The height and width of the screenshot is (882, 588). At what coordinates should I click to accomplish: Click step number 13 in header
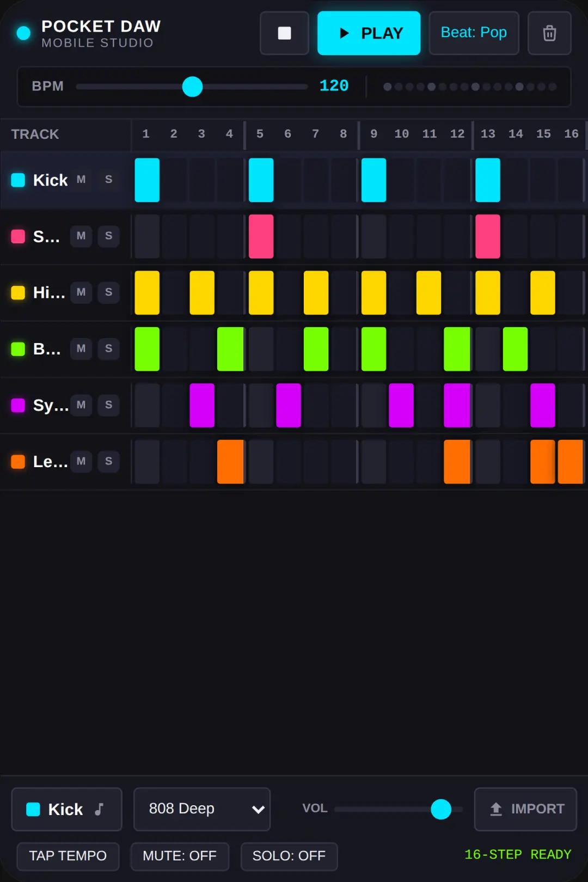[x=488, y=134]
